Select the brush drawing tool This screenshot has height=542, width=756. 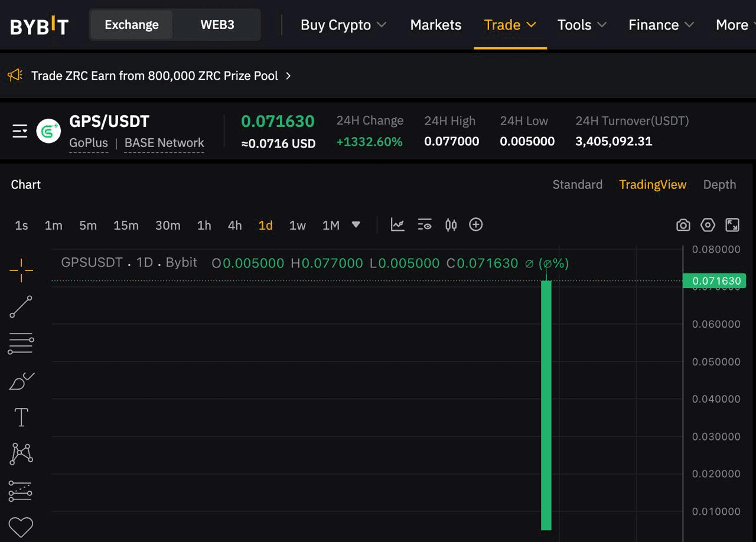pos(22,381)
